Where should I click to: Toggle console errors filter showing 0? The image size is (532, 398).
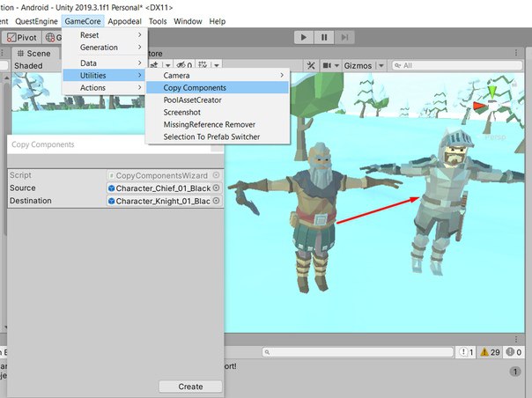[514, 352]
